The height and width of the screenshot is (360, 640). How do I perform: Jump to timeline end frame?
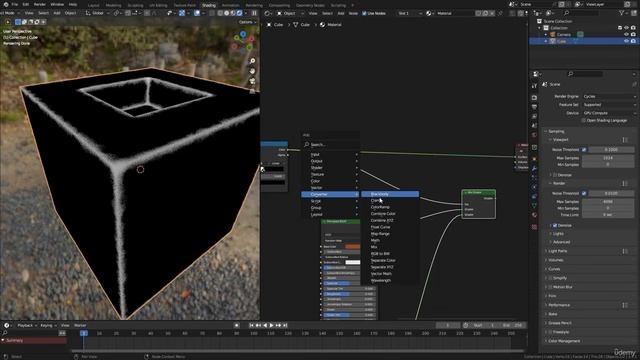[x=285, y=325]
